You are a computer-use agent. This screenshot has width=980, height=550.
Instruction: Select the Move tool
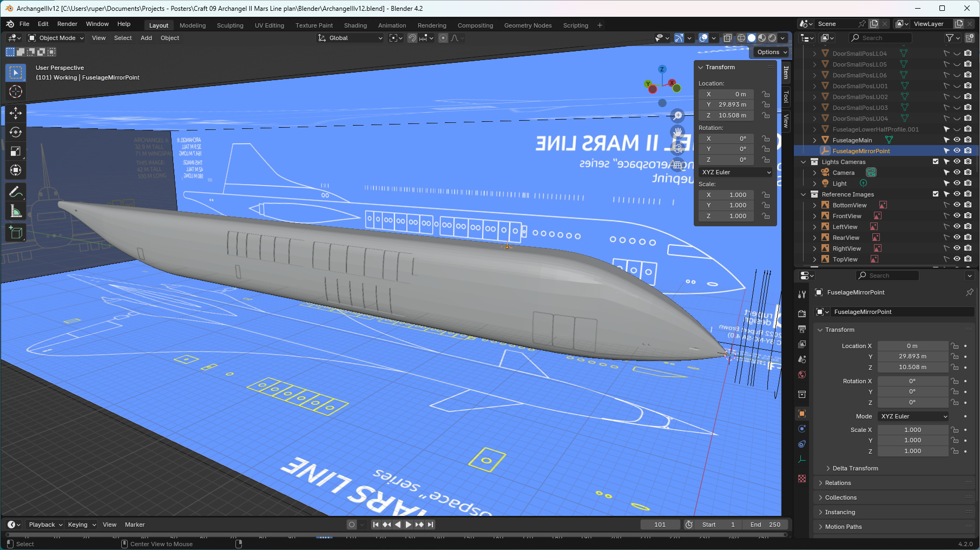coord(16,113)
